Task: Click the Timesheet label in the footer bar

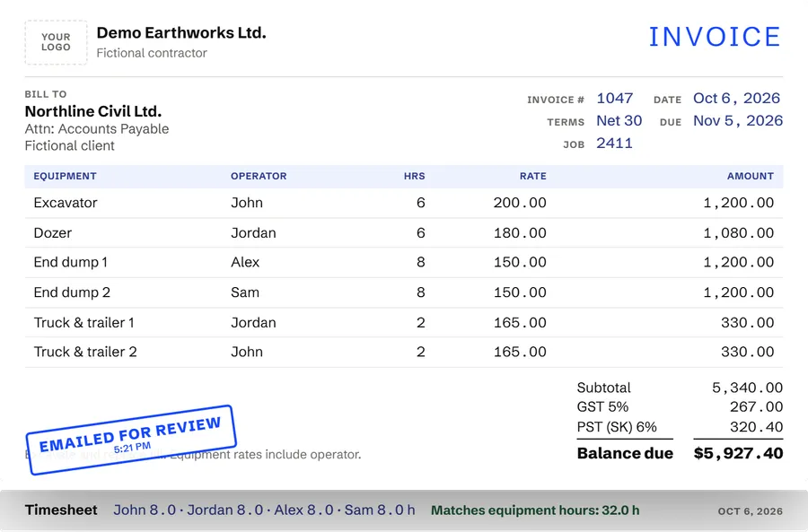Action: coord(61,510)
